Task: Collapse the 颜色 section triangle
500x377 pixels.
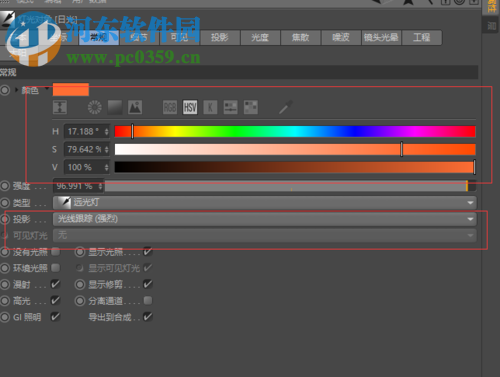Action: click(16, 90)
